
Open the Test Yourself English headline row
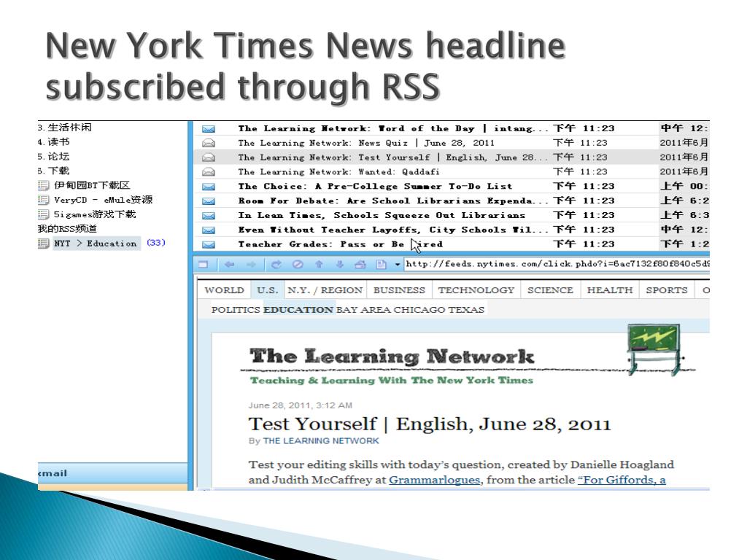point(452,157)
